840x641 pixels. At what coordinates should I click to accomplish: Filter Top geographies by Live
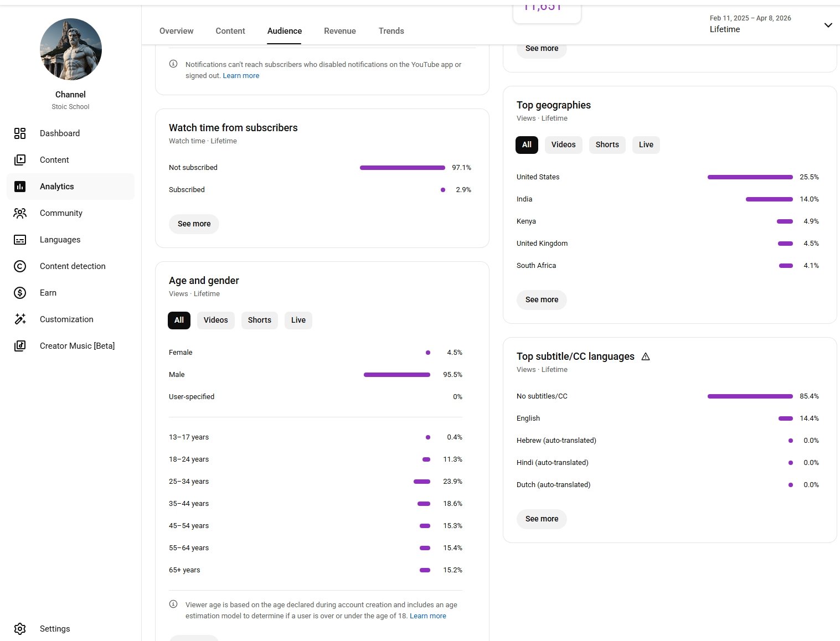(646, 144)
